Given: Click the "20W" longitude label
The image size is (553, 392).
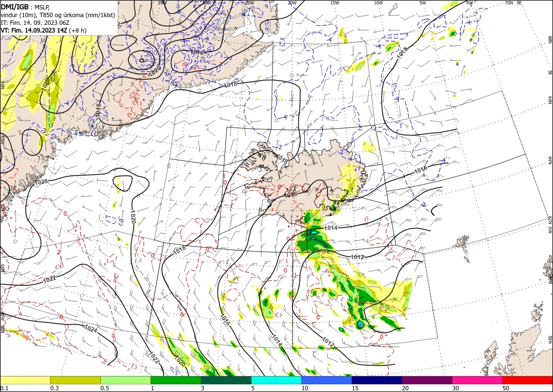Looking at the screenshot, I should coord(291,2).
